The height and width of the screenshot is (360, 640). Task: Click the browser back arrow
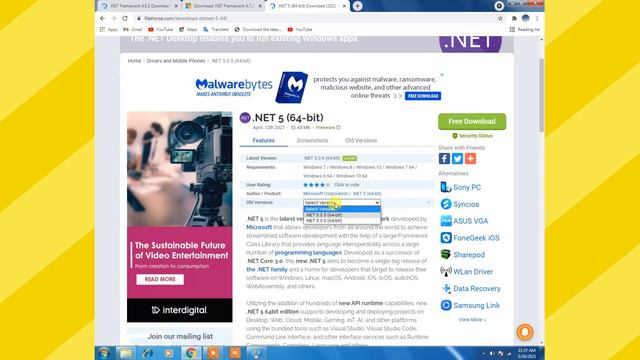[102, 18]
